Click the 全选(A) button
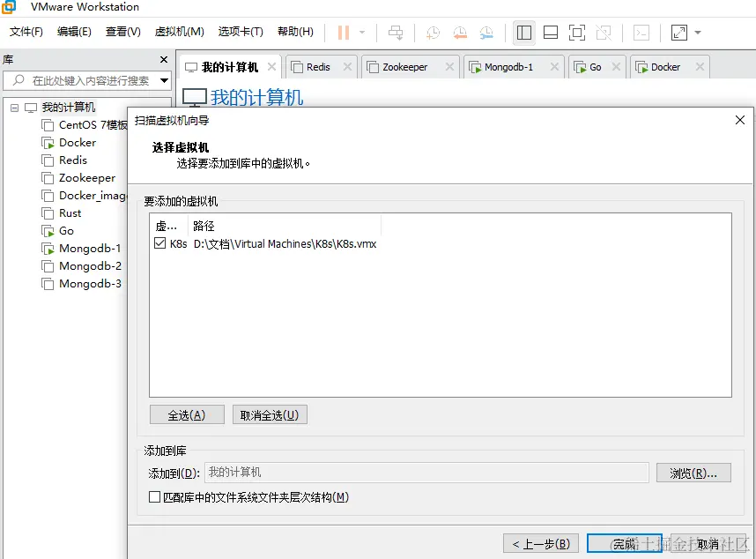The height and width of the screenshot is (559, 756). [187, 414]
